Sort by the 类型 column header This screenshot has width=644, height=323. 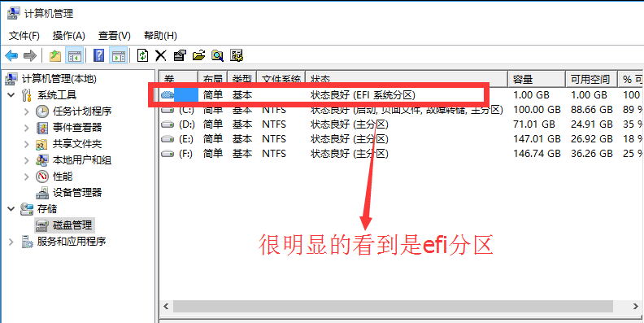[x=242, y=79]
